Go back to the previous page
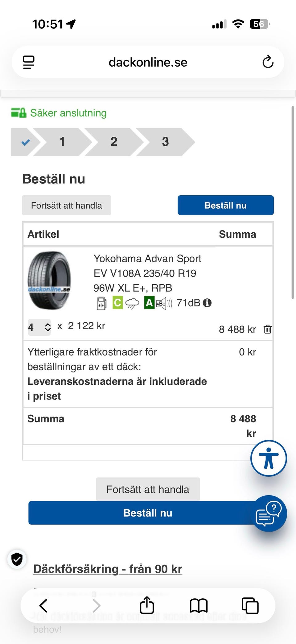 (43, 605)
